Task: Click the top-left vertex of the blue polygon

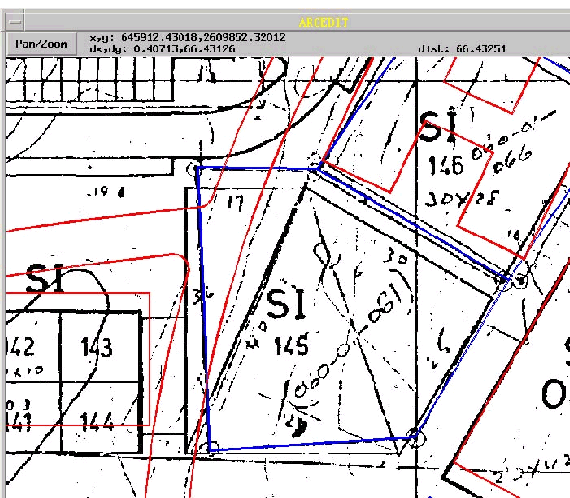Action: pyautogui.click(x=197, y=168)
